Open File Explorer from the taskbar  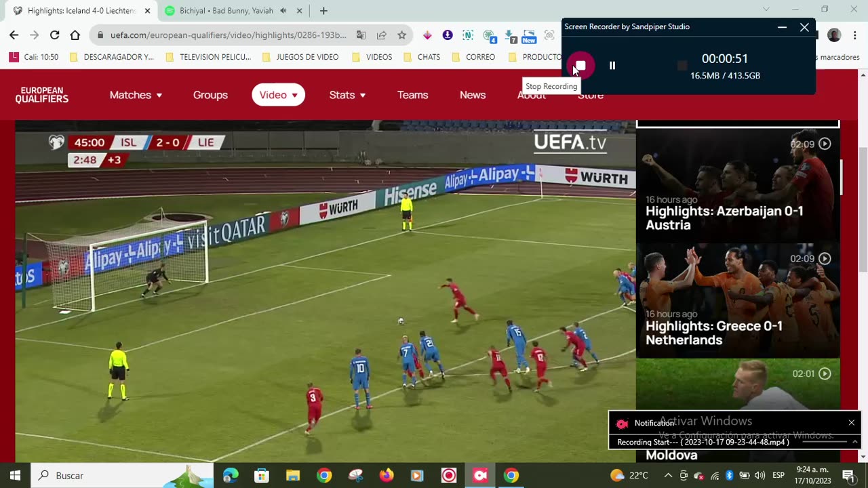tap(293, 475)
